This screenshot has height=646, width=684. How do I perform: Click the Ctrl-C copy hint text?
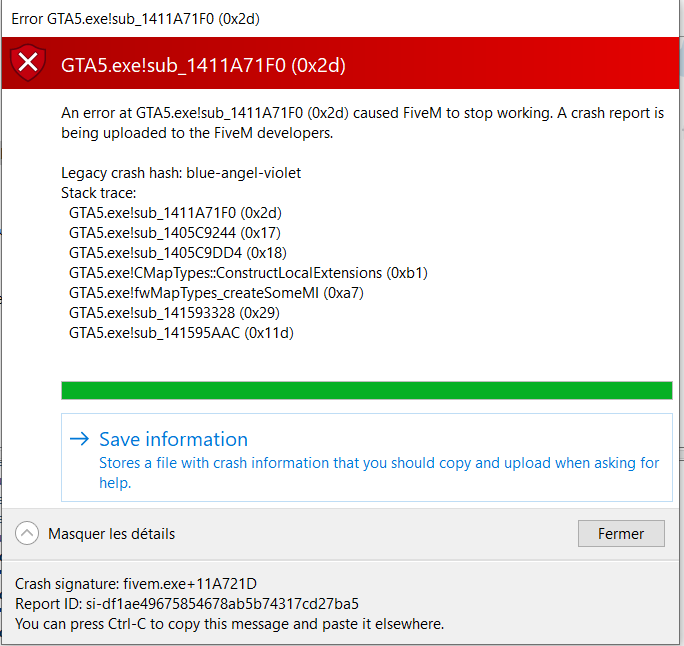tap(229, 624)
